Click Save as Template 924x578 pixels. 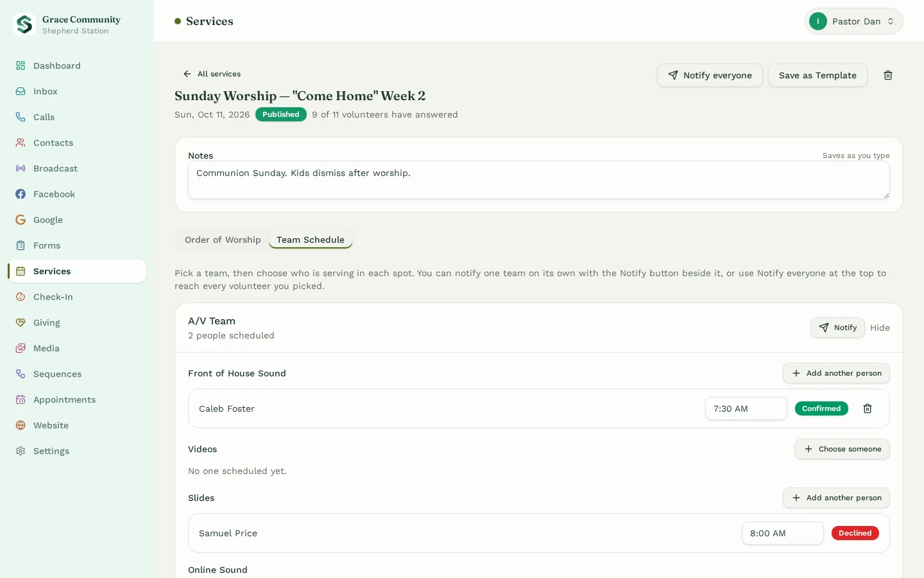tap(817, 75)
